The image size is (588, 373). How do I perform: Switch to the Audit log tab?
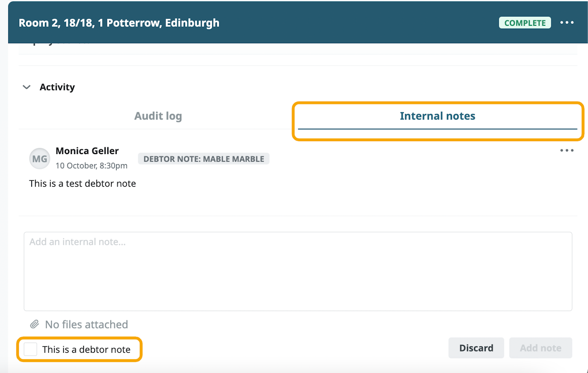158,116
